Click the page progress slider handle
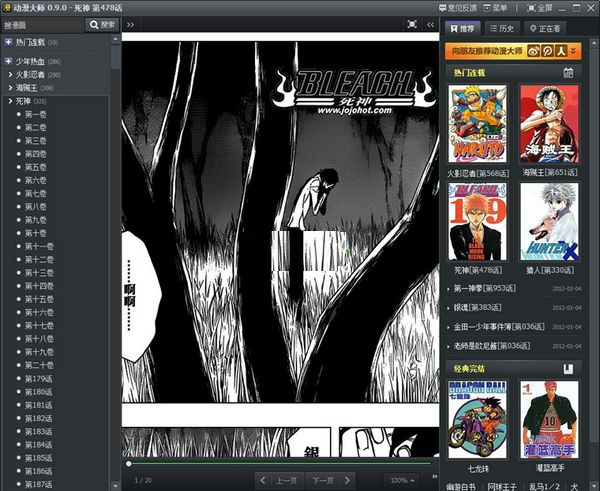 129,464
